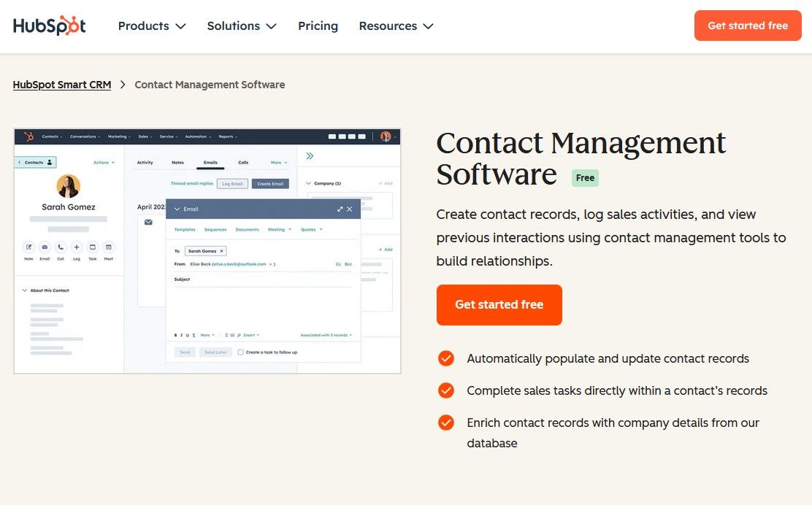Click Sarah Gomez's profile photo
Image resolution: width=812 pixels, height=505 pixels.
[68, 186]
